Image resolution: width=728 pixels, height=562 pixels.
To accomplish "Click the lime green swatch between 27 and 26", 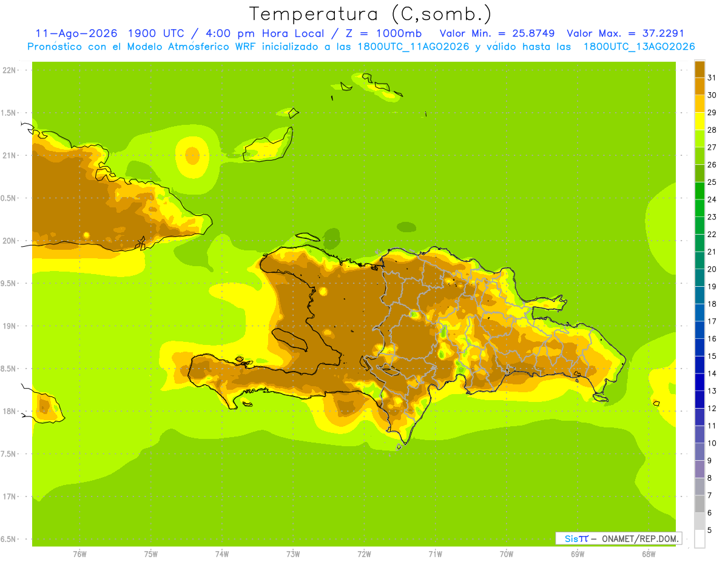I will [x=699, y=156].
